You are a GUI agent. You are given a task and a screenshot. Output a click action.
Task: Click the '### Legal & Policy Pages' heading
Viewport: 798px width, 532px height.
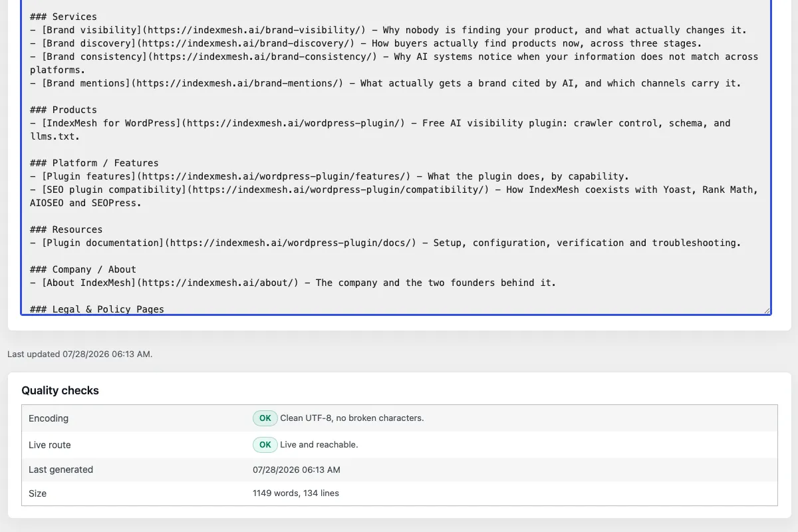tap(97, 309)
